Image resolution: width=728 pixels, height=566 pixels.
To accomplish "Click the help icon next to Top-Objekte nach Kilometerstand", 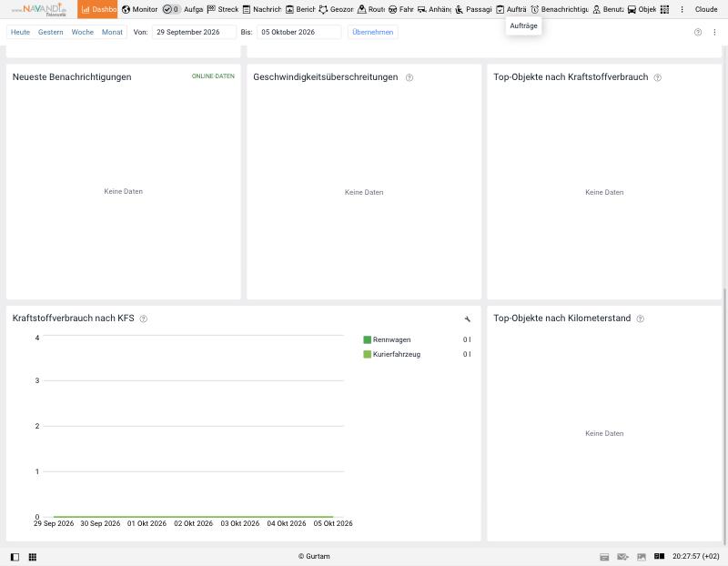I will coord(641,318).
